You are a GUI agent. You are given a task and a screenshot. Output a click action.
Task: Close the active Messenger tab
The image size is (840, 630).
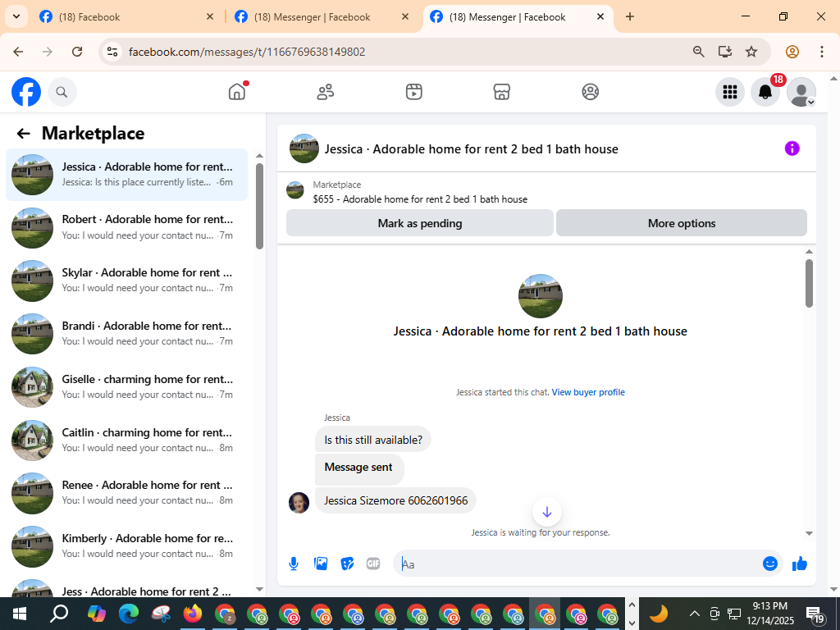click(600, 16)
